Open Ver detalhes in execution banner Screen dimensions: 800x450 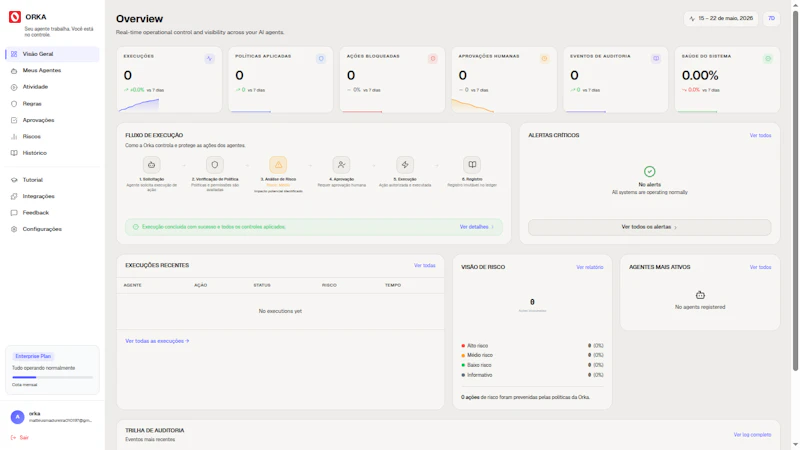477,227
